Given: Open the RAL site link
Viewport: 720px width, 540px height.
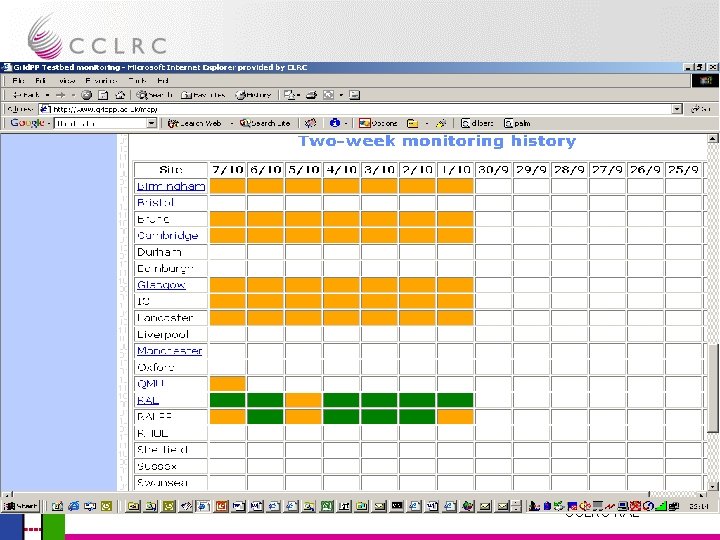Looking at the screenshot, I should tap(148, 400).
